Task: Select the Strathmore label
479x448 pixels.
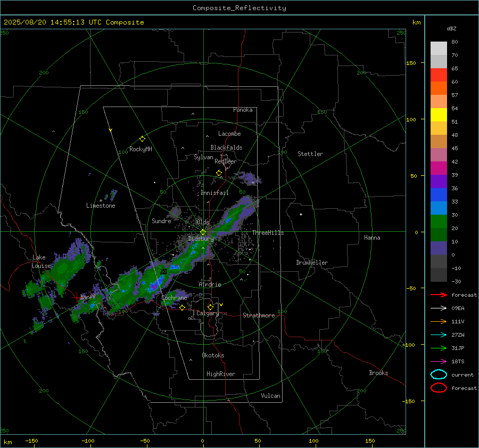Action: tap(259, 315)
